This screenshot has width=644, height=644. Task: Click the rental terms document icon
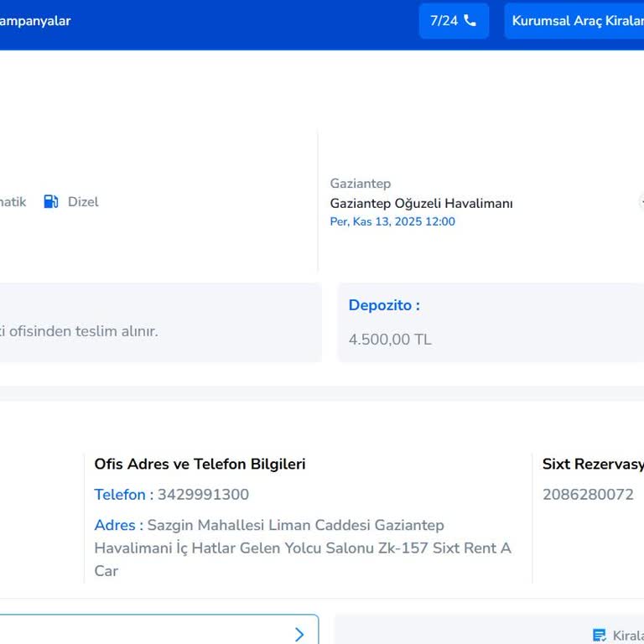(599, 635)
